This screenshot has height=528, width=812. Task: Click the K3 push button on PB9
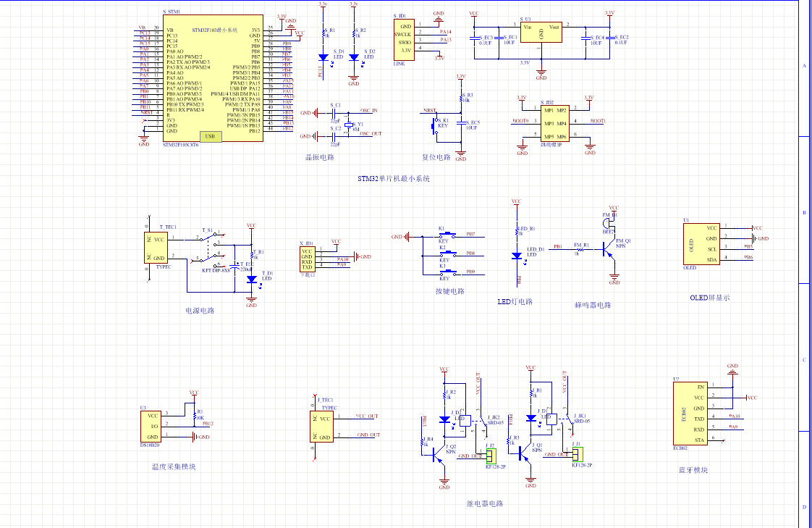point(448,272)
